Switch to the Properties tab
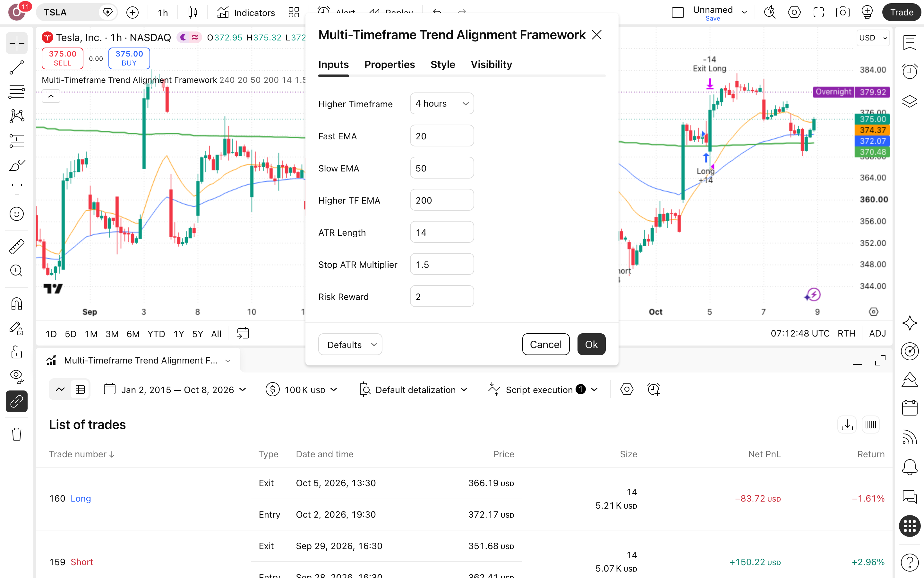 point(389,65)
